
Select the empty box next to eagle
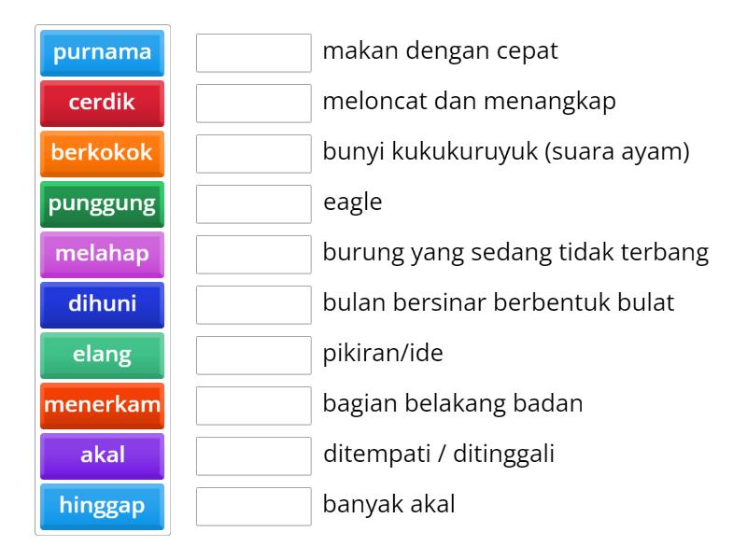pos(254,204)
